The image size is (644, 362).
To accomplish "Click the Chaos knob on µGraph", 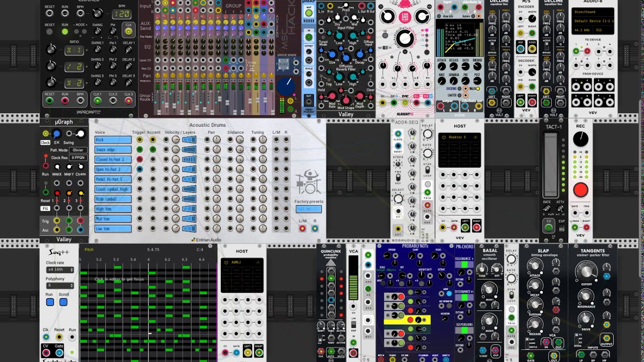I will click(80, 166).
